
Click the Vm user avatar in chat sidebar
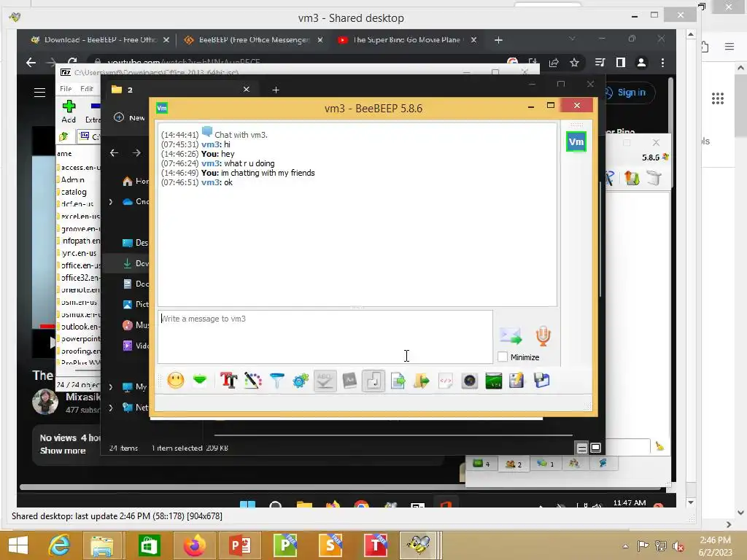pyautogui.click(x=576, y=141)
